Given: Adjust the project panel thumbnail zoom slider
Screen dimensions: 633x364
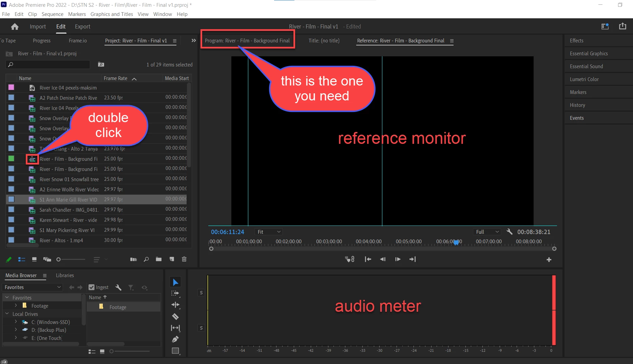Looking at the screenshot, I should [71, 260].
